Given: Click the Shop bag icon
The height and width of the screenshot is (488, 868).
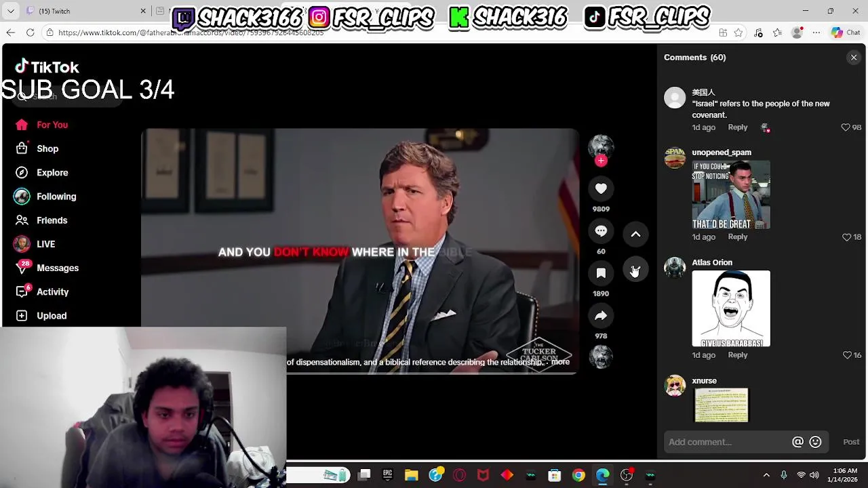Looking at the screenshot, I should tap(22, 148).
